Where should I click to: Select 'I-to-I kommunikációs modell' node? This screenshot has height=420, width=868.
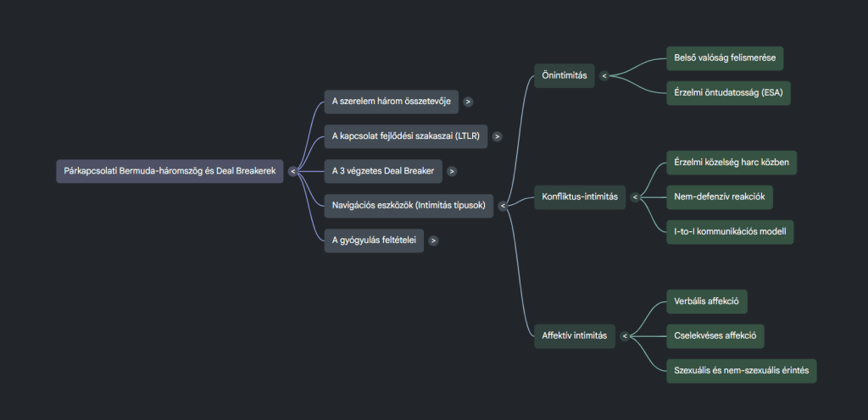pyautogui.click(x=729, y=232)
